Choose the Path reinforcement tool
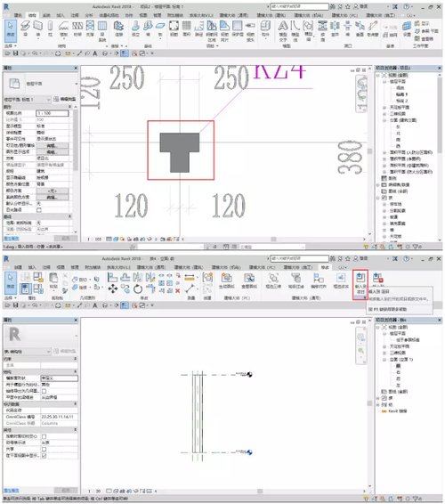This screenshot has width=445, height=504. pyautogui.click(x=198, y=28)
